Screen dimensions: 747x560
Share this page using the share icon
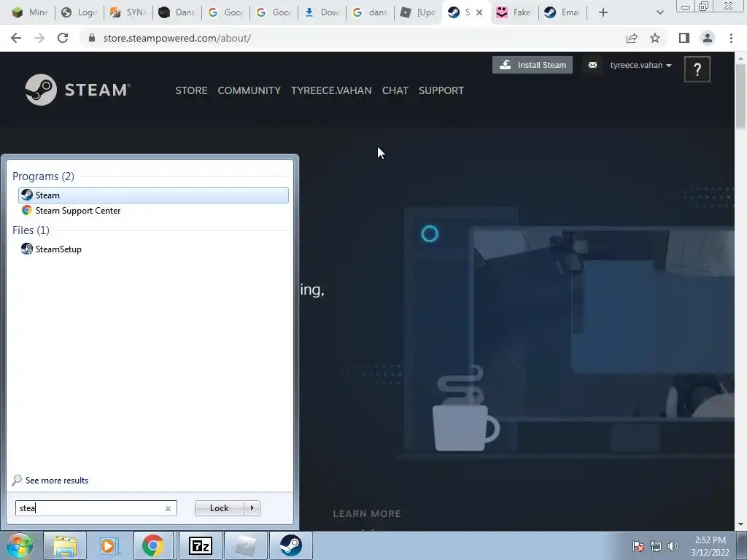point(632,38)
